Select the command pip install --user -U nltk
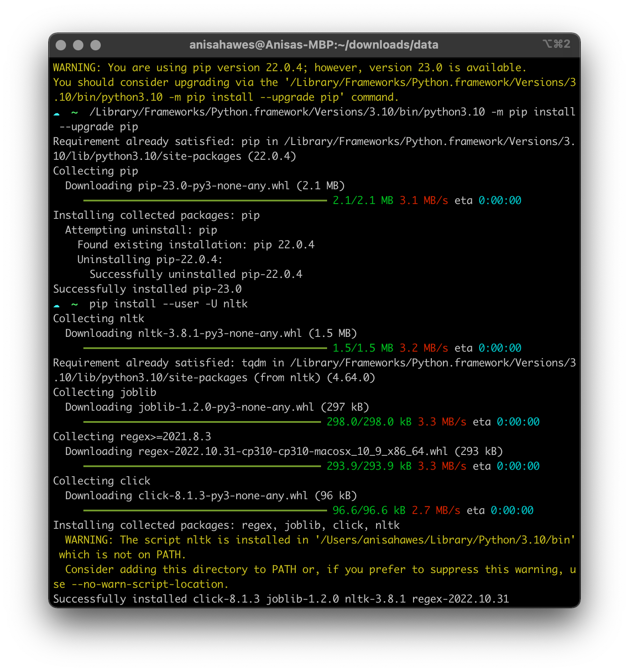This screenshot has height=672, width=629. [168, 303]
